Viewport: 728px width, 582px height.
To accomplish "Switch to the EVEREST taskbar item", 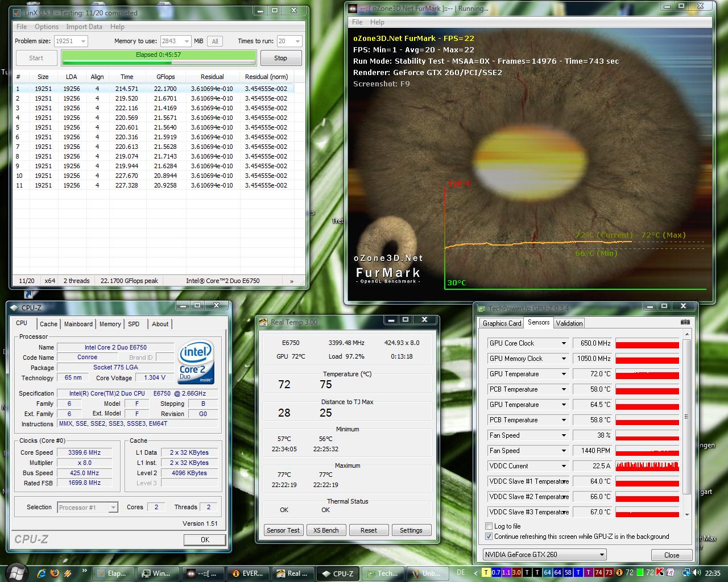I will pos(249,573).
